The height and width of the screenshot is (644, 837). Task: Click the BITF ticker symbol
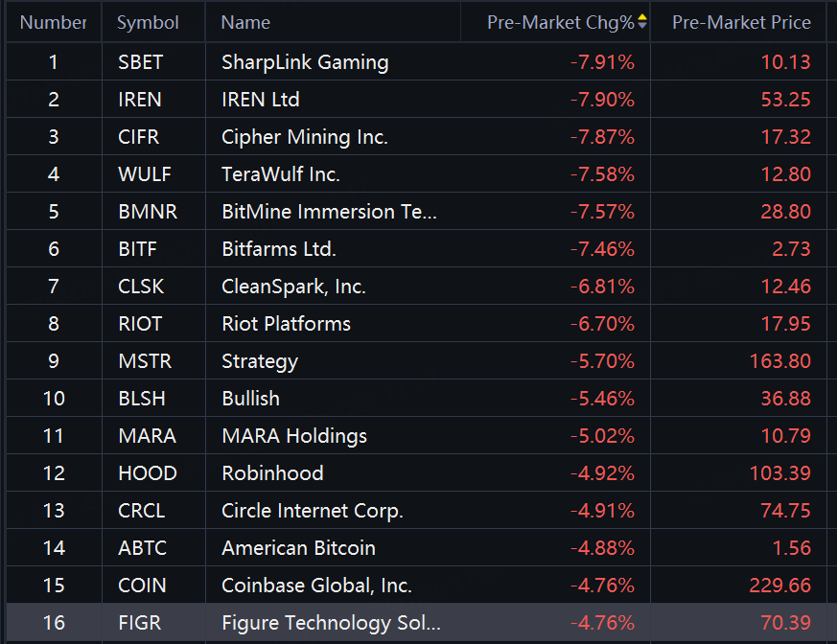coord(138,249)
